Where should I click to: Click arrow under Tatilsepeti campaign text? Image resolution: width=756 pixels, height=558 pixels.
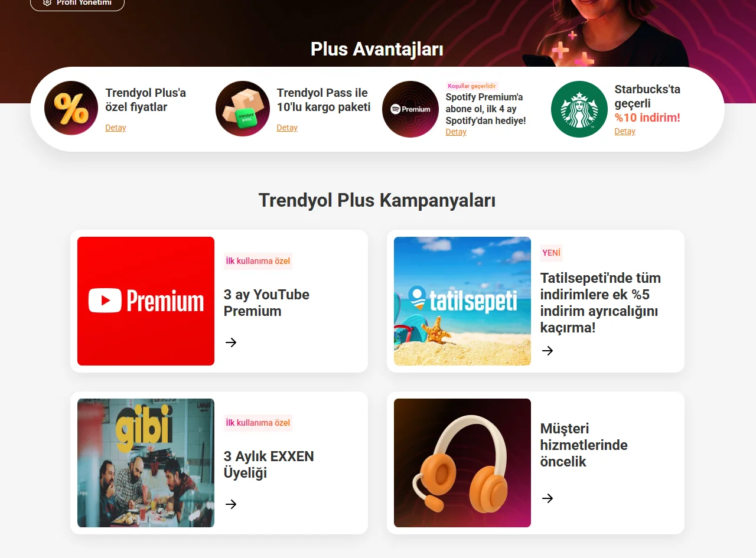pos(548,351)
